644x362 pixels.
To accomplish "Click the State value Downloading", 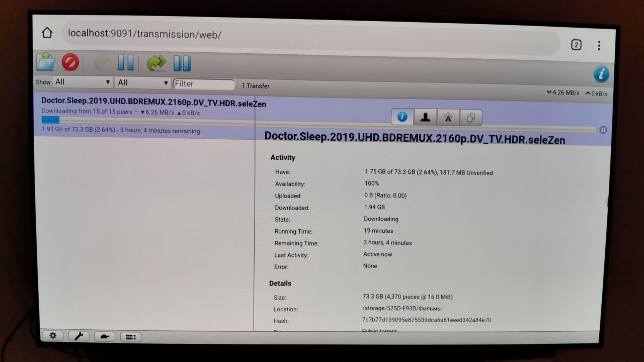I will pyautogui.click(x=381, y=219).
